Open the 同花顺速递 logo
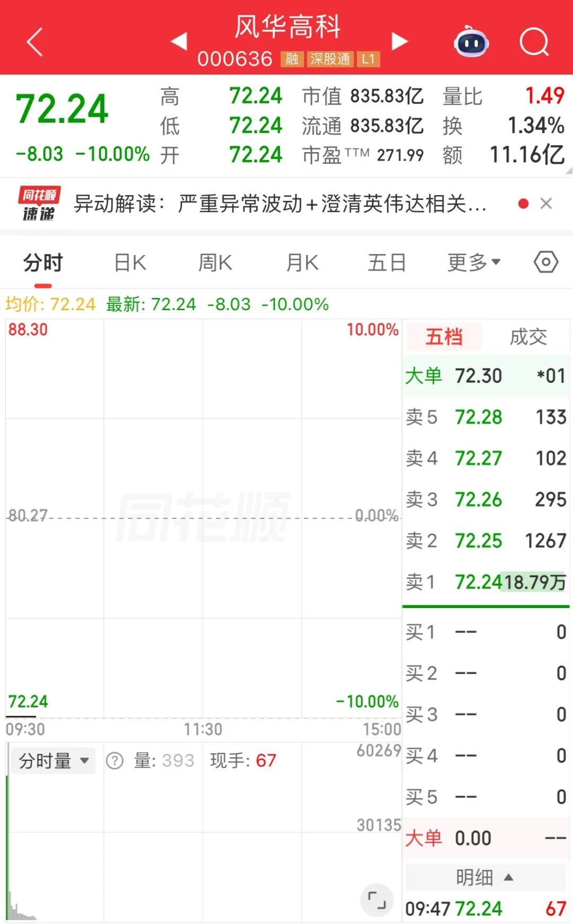Viewport: 573px width, 924px height. (x=39, y=204)
